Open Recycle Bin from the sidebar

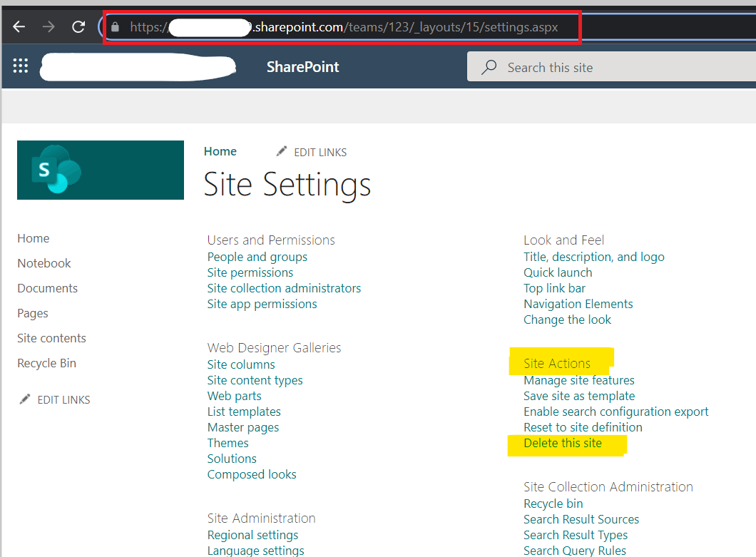[46, 363]
